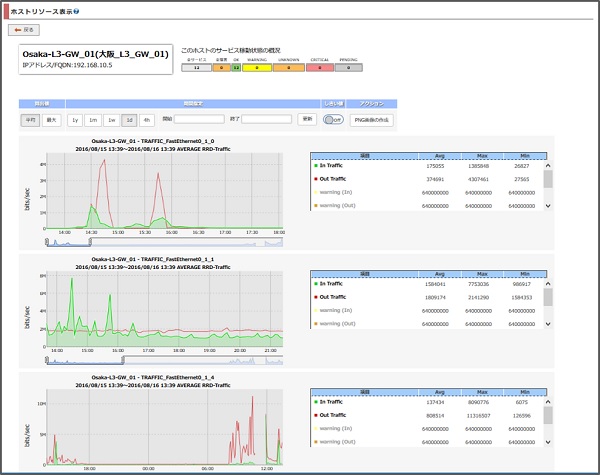
Task: Click the 更新 update button
Action: coord(307,119)
